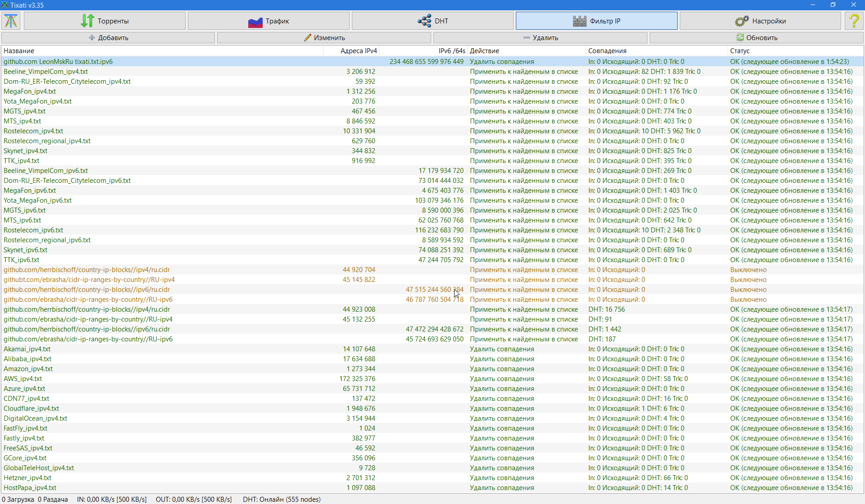
Task: Select the MGTS_ipv6.txt row
Action: click(432, 210)
